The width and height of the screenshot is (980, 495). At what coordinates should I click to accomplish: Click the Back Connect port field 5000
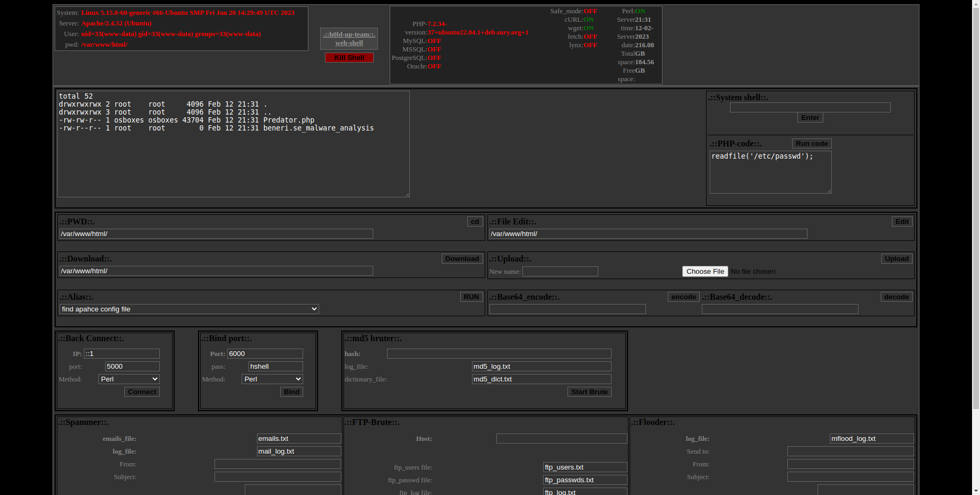[x=132, y=367]
